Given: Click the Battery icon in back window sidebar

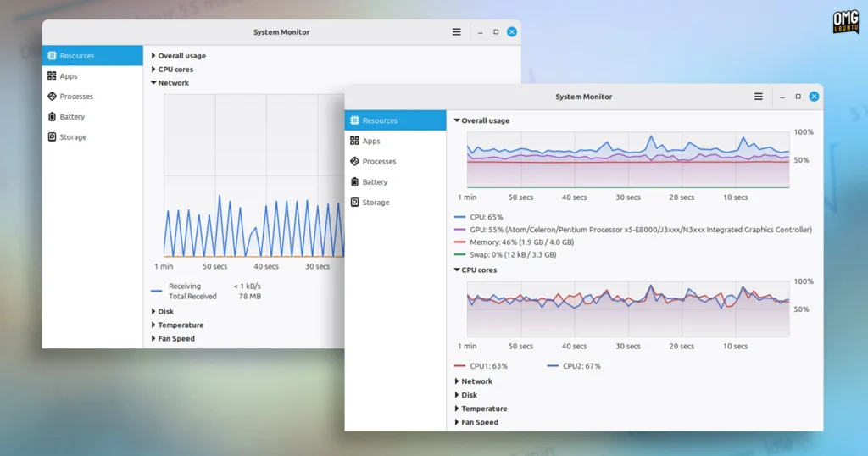Looking at the screenshot, I should [x=52, y=116].
